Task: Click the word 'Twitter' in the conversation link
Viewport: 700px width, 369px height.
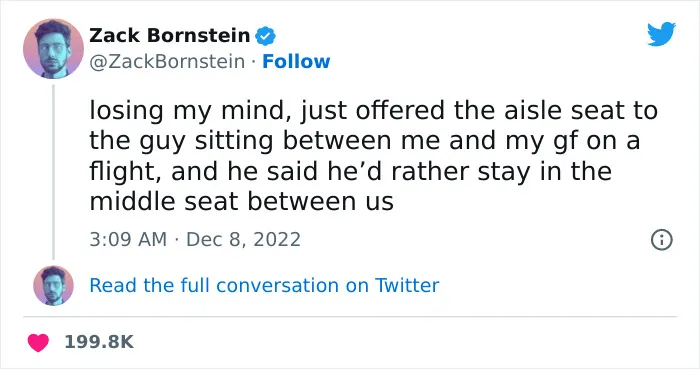Action: click(x=407, y=286)
